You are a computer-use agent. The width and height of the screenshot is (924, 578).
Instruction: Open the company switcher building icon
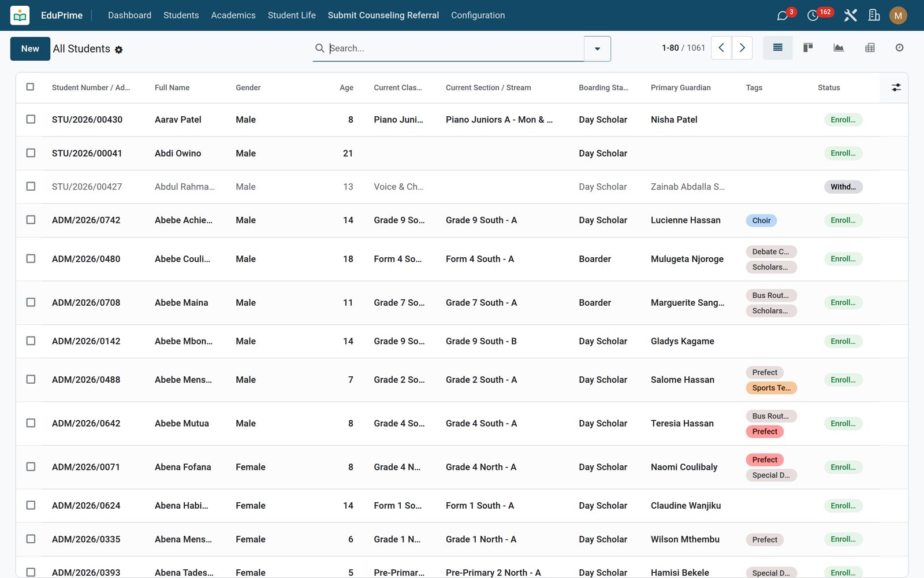coord(874,16)
